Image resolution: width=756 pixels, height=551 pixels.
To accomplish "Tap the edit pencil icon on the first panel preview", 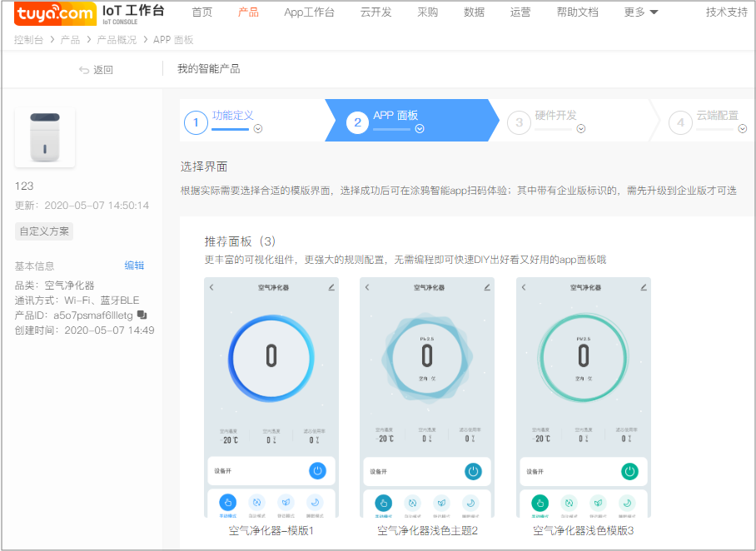I will pos(331,287).
